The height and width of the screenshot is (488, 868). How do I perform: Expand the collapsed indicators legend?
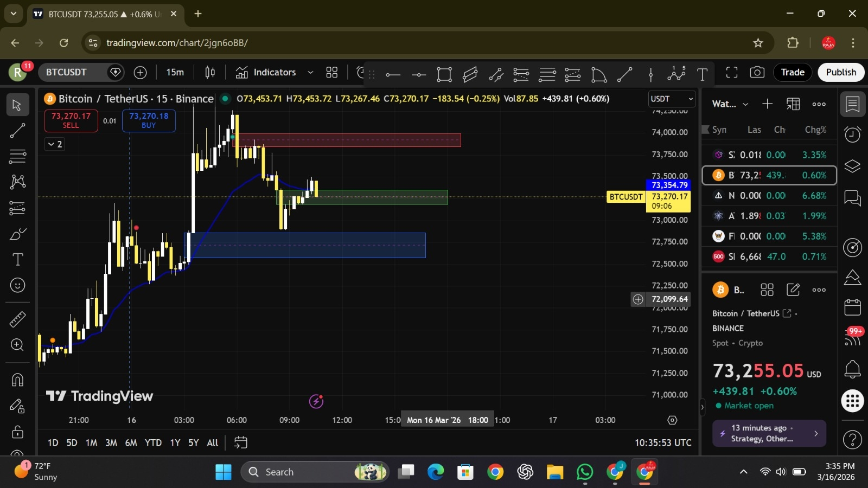(x=55, y=144)
